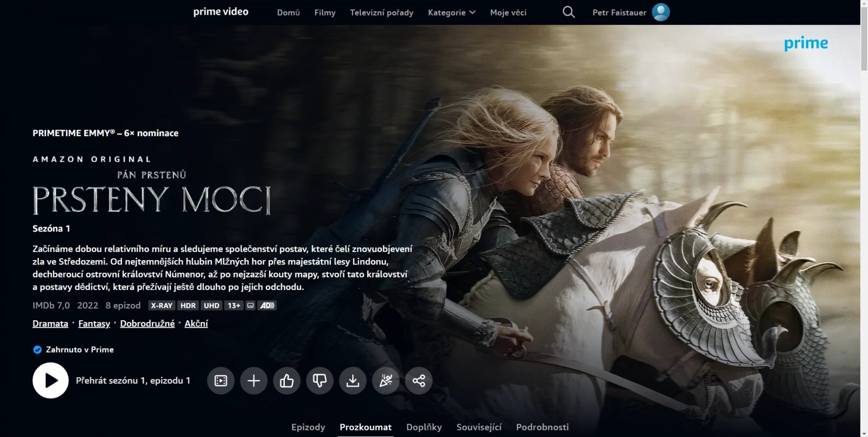Screen dimensions: 868x437
Task: Switch to the Podrobnosti tab
Action: pyautogui.click(x=542, y=427)
